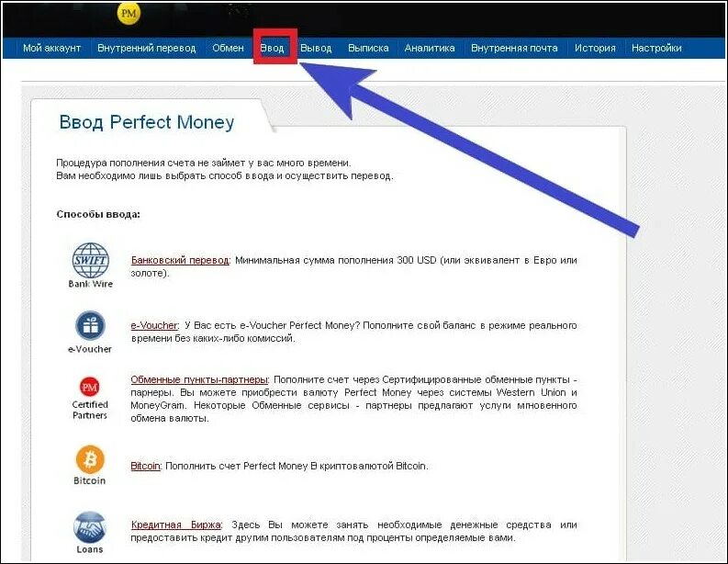Select the Ввод menu item
This screenshot has height=564, width=728.
click(272, 48)
